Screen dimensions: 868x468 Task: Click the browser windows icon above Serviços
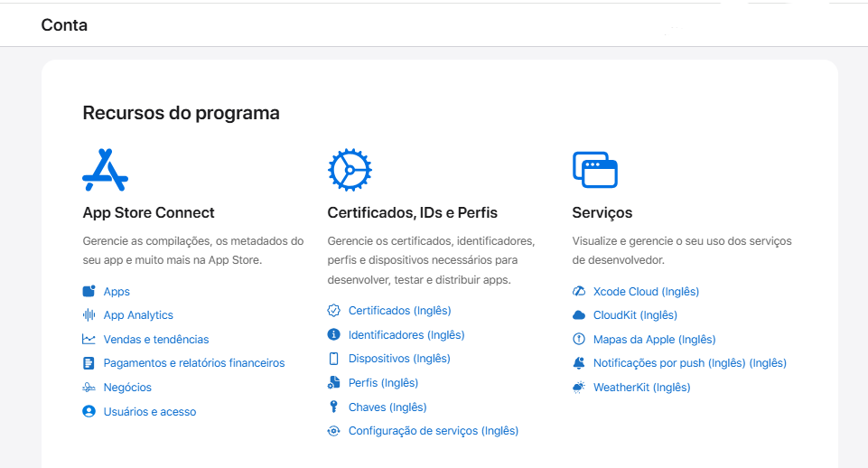[x=594, y=169]
